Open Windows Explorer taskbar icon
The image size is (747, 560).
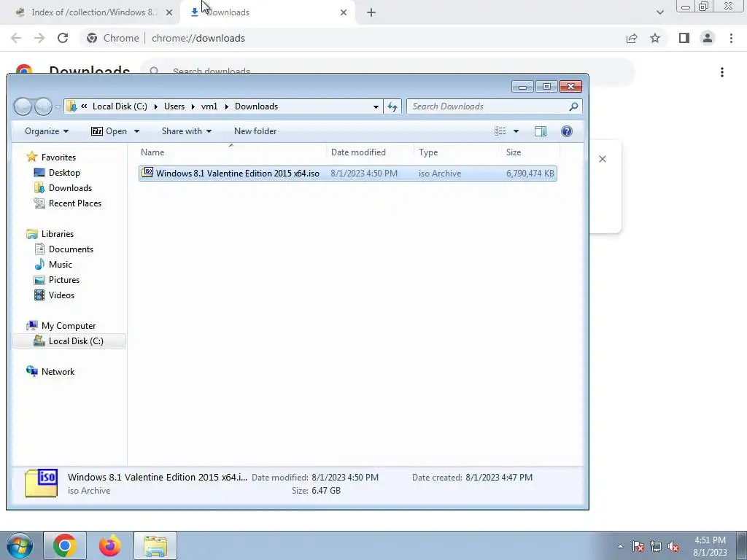tap(155, 545)
